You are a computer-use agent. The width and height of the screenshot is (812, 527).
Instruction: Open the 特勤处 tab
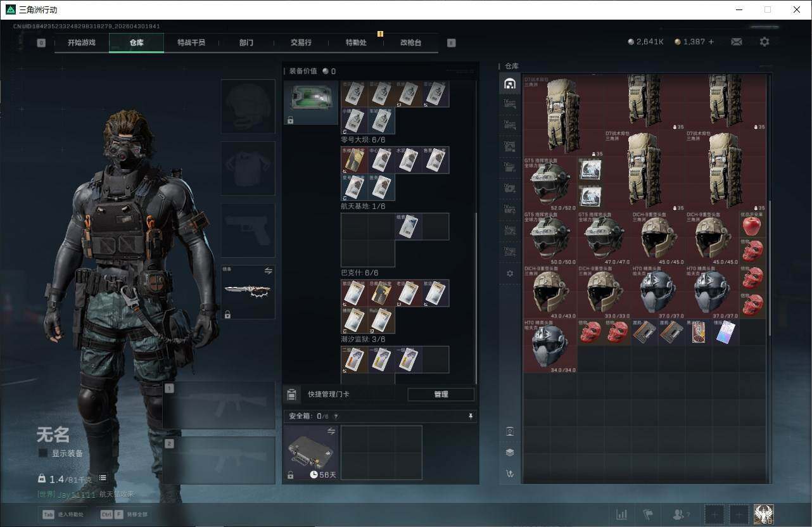356,42
